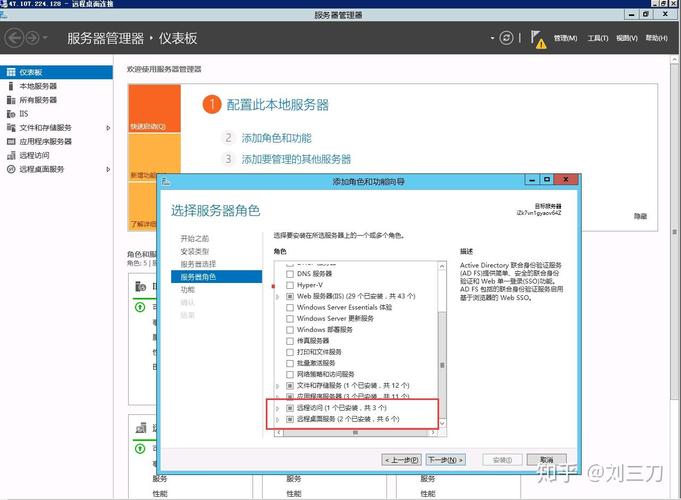
Task: Open 配置此本地服务器 link
Action: pos(278,105)
